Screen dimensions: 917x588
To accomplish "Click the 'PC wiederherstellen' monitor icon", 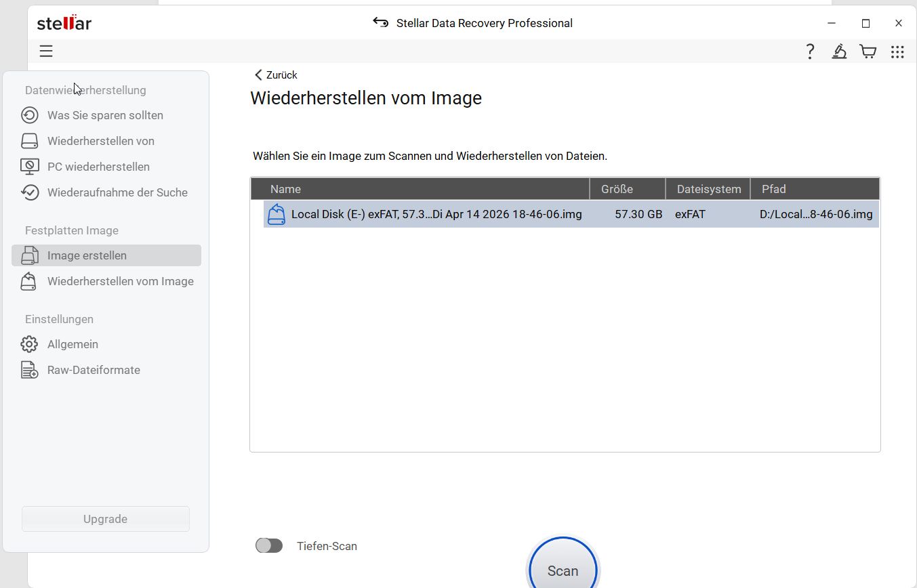I will coord(29,167).
